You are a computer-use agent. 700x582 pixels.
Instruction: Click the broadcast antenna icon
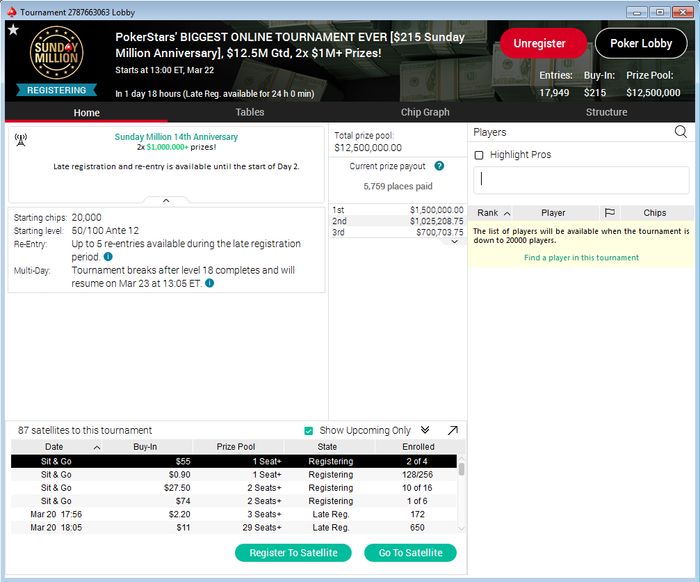point(21,140)
